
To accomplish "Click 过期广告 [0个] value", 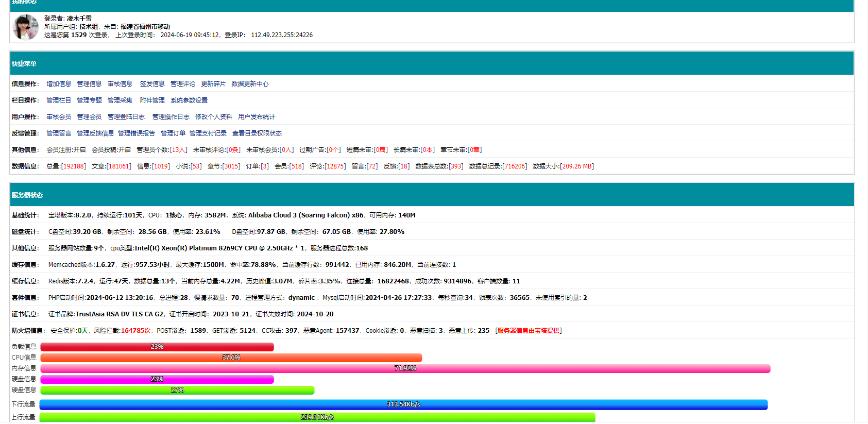I will [x=333, y=150].
